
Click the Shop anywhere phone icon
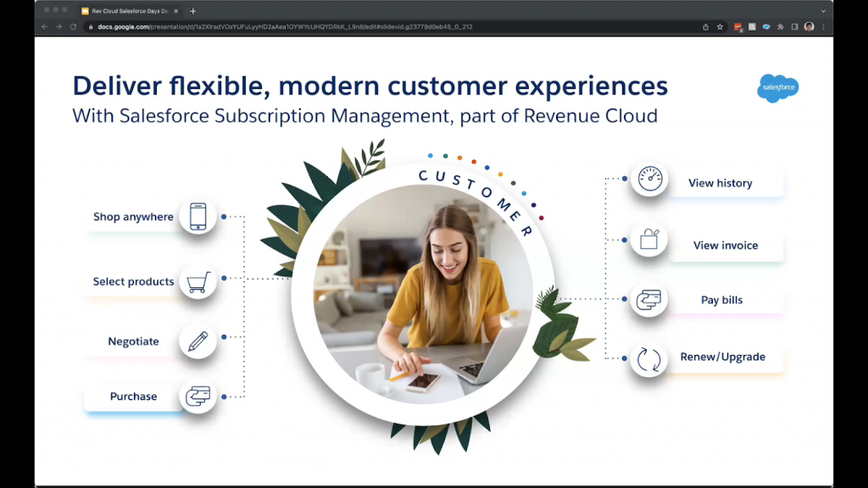(198, 216)
